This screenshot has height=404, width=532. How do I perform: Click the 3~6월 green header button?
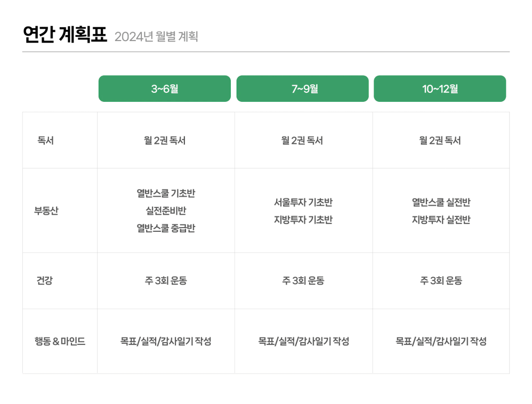click(164, 88)
